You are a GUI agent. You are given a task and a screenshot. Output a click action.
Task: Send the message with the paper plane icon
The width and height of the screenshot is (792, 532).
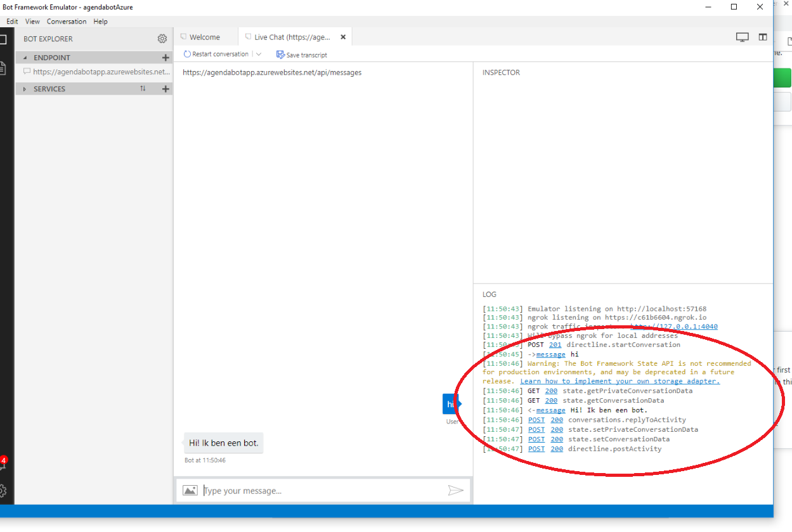[456, 490]
